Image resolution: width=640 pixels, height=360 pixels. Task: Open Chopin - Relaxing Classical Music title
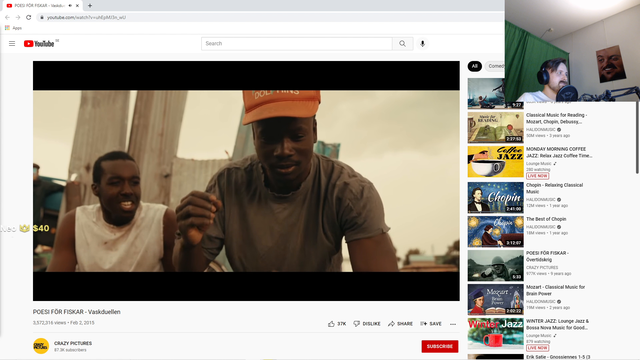click(554, 188)
